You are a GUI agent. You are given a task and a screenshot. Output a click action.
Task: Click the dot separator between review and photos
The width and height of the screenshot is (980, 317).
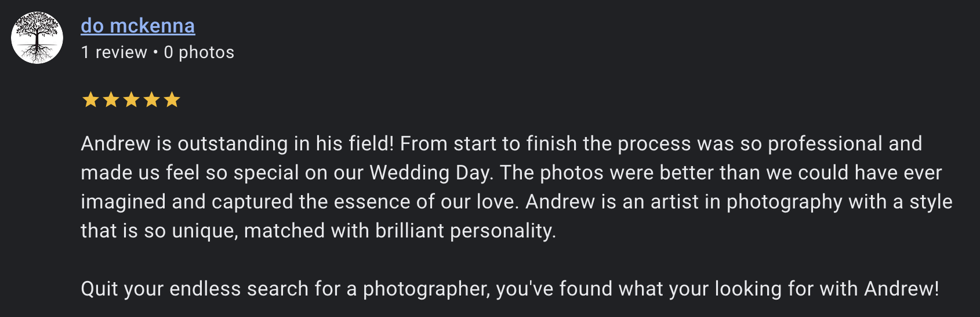coord(155,52)
